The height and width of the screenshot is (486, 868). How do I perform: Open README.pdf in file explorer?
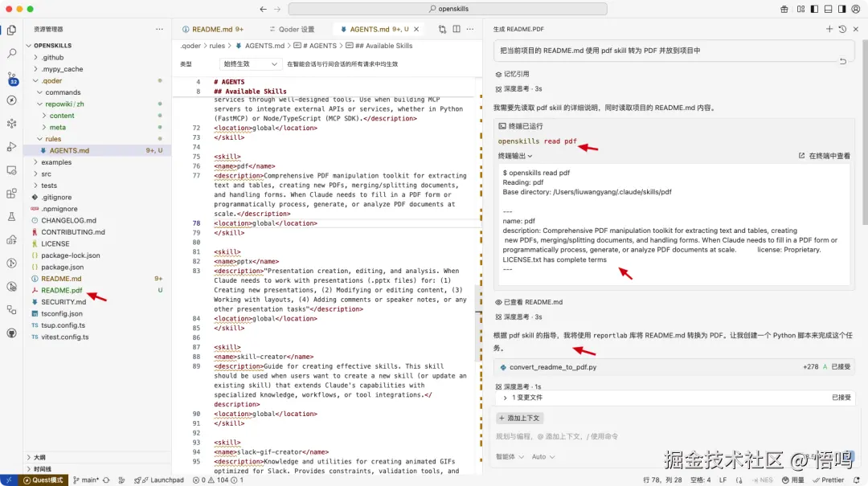tap(61, 290)
